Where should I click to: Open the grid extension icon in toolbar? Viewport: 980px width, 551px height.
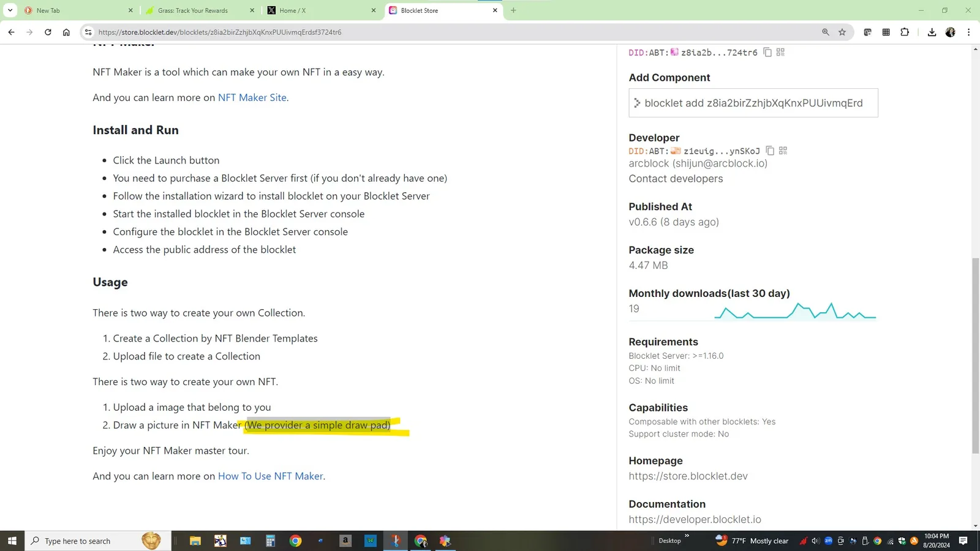click(886, 32)
